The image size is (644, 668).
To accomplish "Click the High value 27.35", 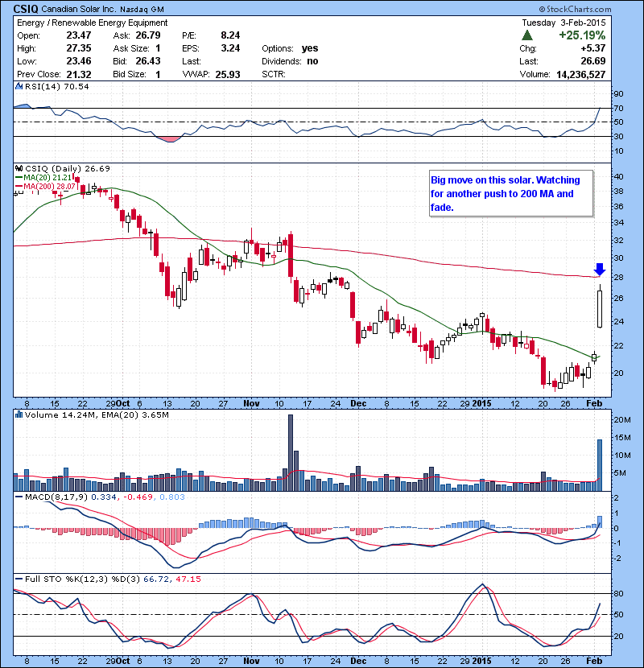I will click(x=79, y=48).
